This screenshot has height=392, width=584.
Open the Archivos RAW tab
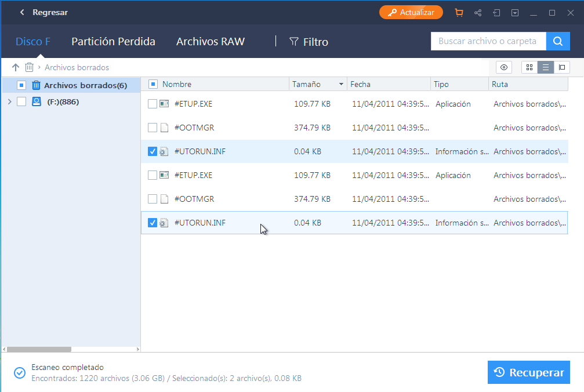[x=210, y=42]
